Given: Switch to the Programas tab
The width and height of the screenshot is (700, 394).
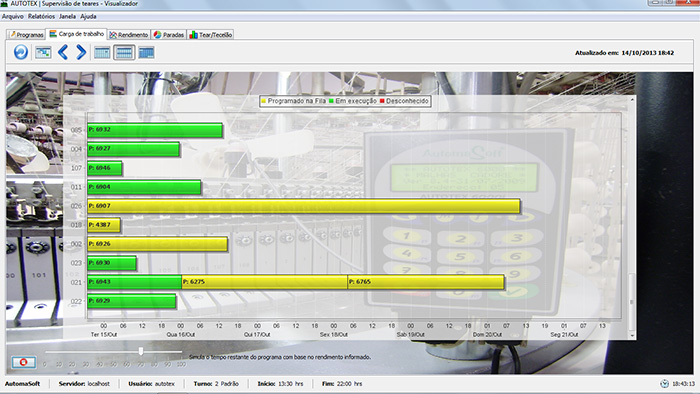Looking at the screenshot, I should [26, 34].
